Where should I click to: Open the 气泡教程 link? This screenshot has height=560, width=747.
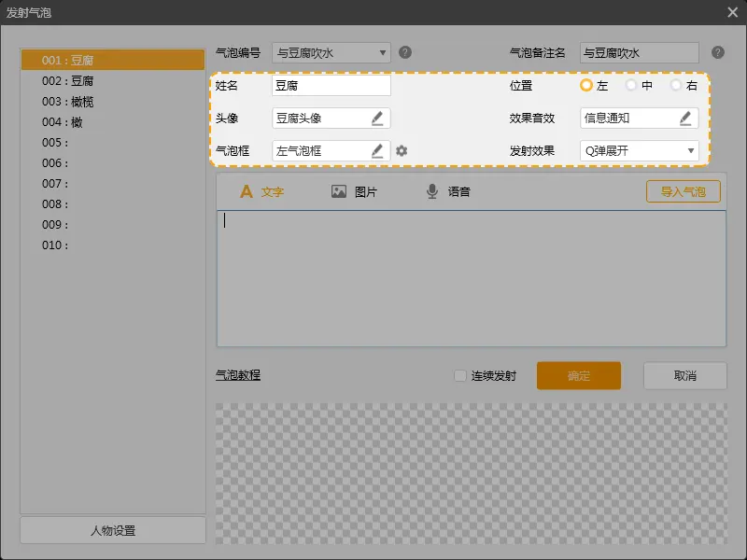[x=238, y=375]
